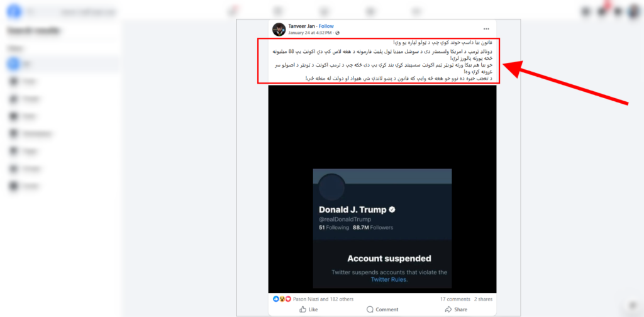Click the red Love reaction icon

288,299
